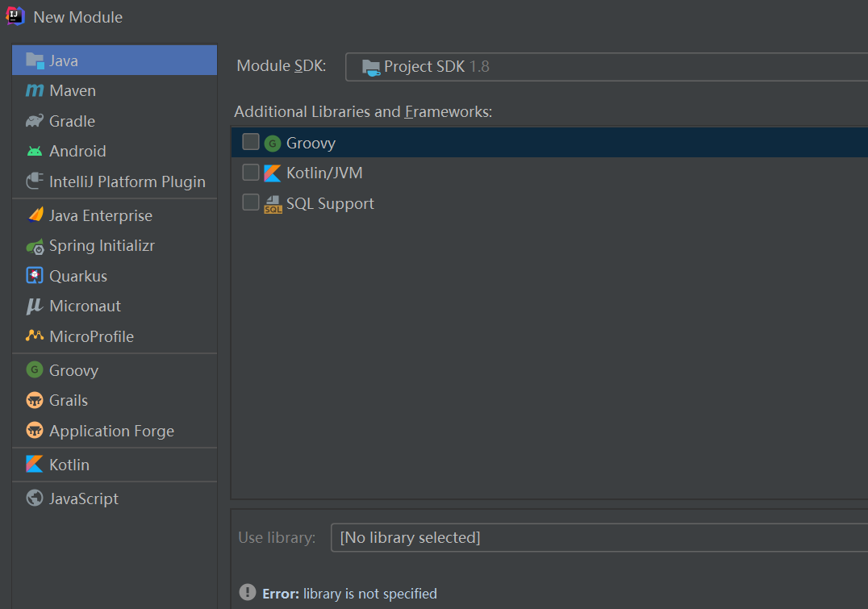
Task: Select Gradle module type
Action: pyautogui.click(x=115, y=121)
